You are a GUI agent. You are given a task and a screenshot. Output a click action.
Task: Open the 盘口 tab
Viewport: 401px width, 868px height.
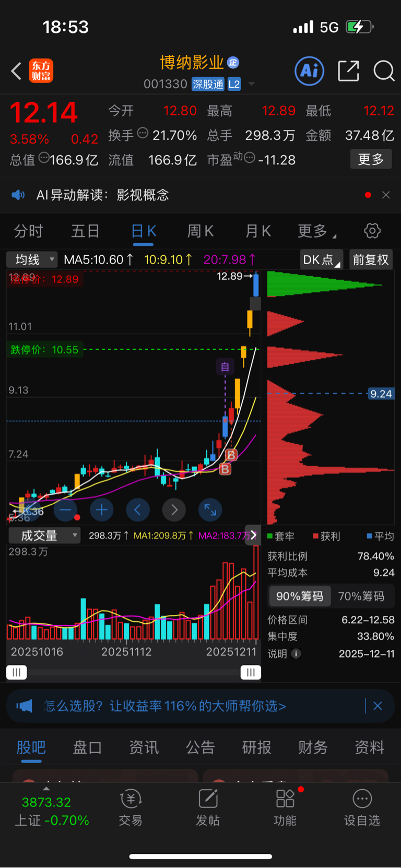click(x=87, y=747)
